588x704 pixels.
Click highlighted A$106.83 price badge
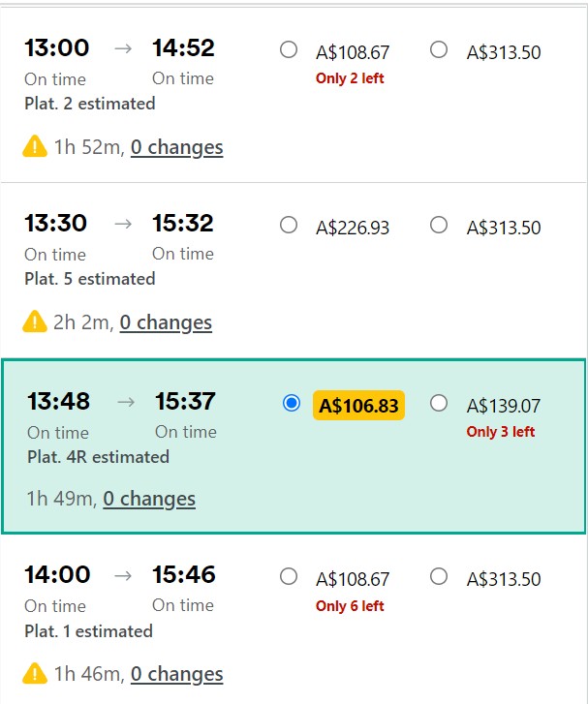click(358, 406)
